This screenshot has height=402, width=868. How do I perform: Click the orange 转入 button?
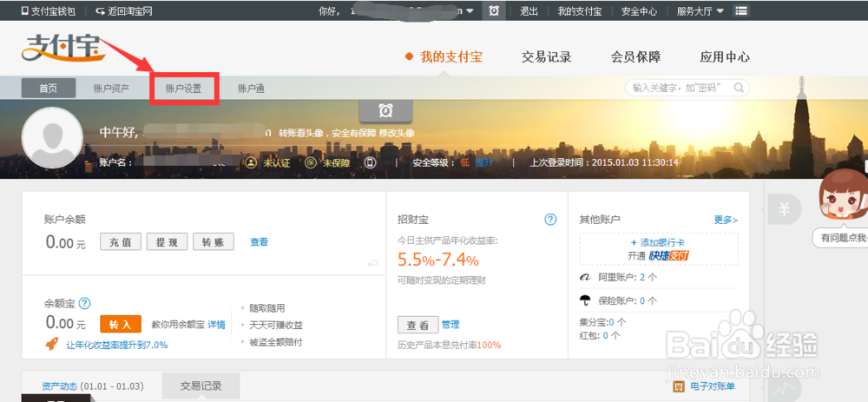click(x=121, y=324)
